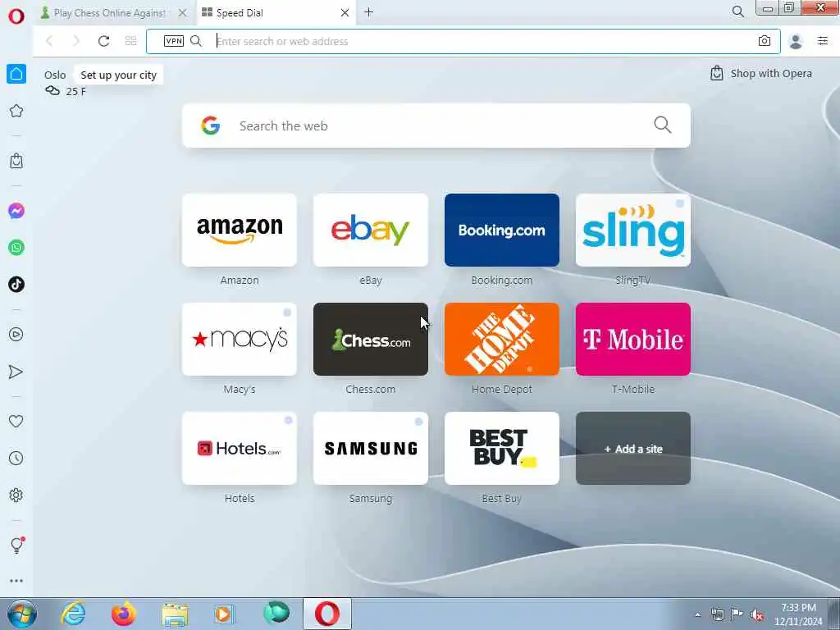Open the Windows Start menu orb

pyautogui.click(x=22, y=614)
